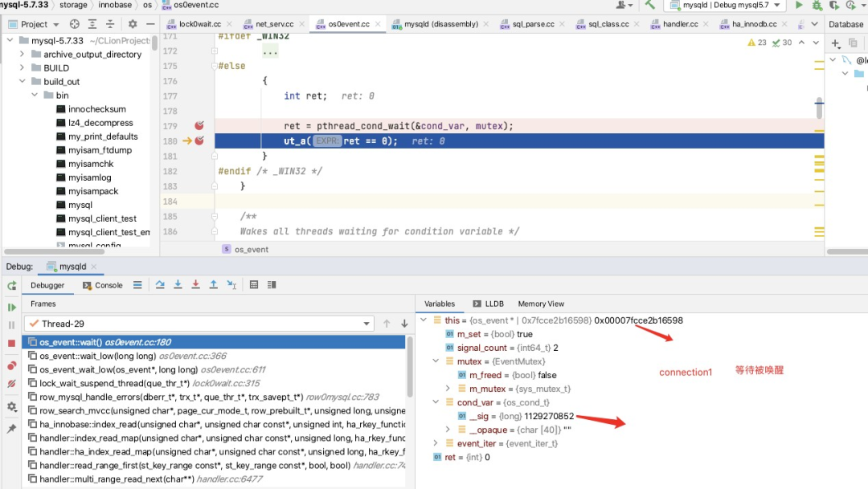
Task: Click the os_event breadcrumb below the editor
Action: pyautogui.click(x=245, y=250)
